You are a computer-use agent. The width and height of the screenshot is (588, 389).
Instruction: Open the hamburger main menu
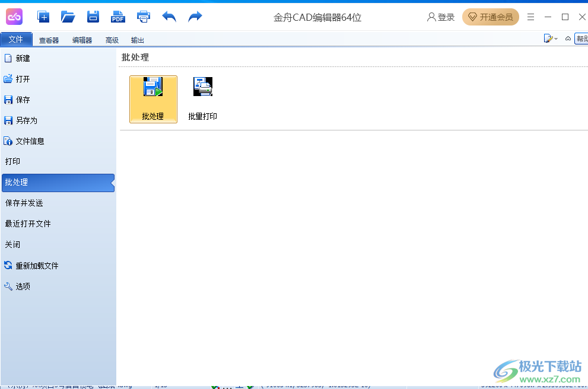530,17
